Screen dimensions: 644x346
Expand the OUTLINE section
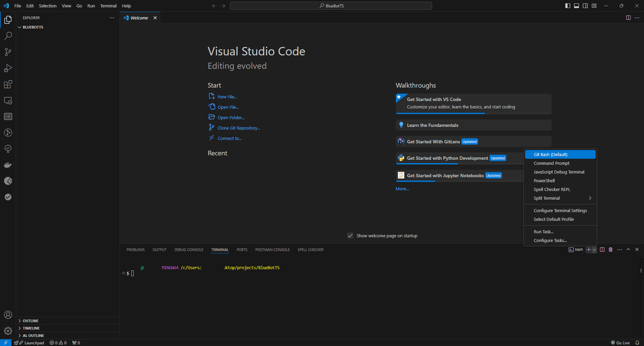click(68, 321)
